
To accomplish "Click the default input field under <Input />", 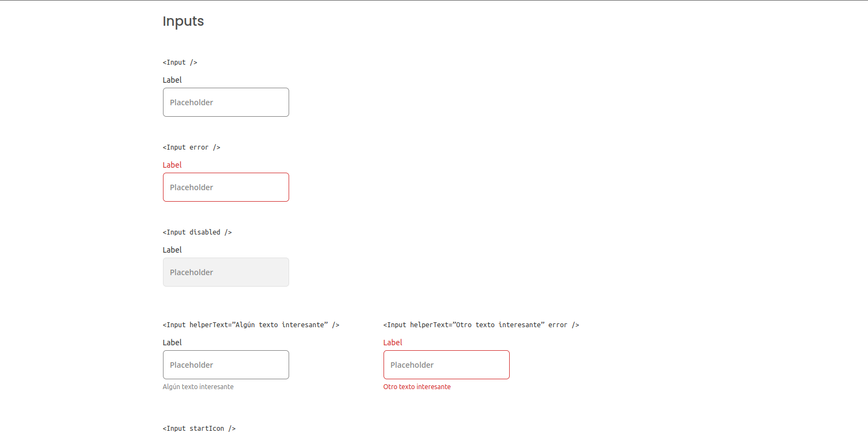I will pos(226,102).
